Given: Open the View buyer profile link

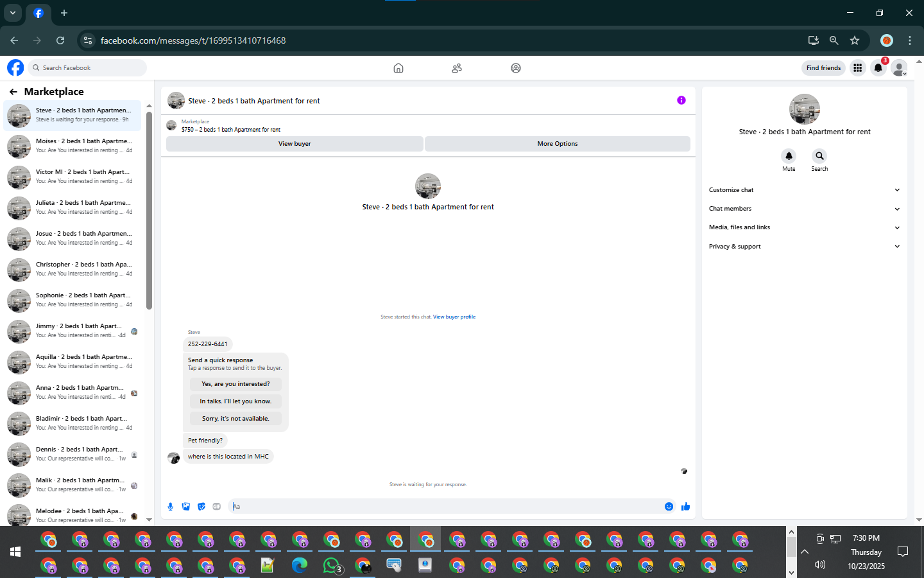Looking at the screenshot, I should click(x=454, y=317).
